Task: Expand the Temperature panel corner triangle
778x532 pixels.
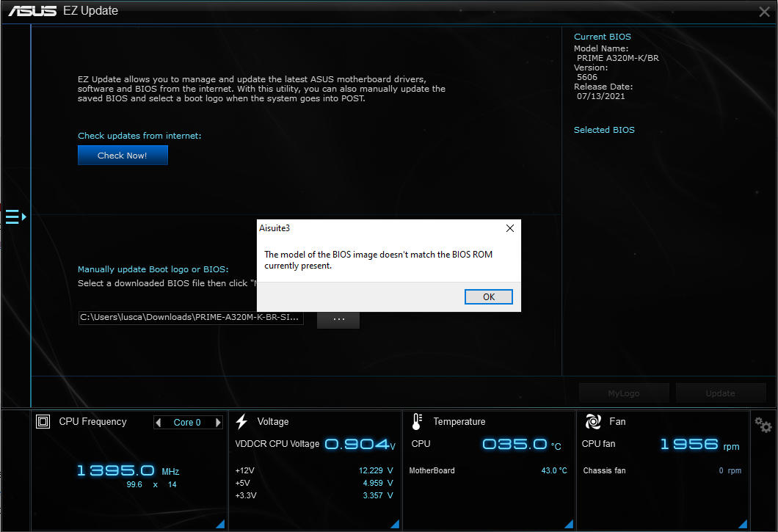Action: [570, 524]
